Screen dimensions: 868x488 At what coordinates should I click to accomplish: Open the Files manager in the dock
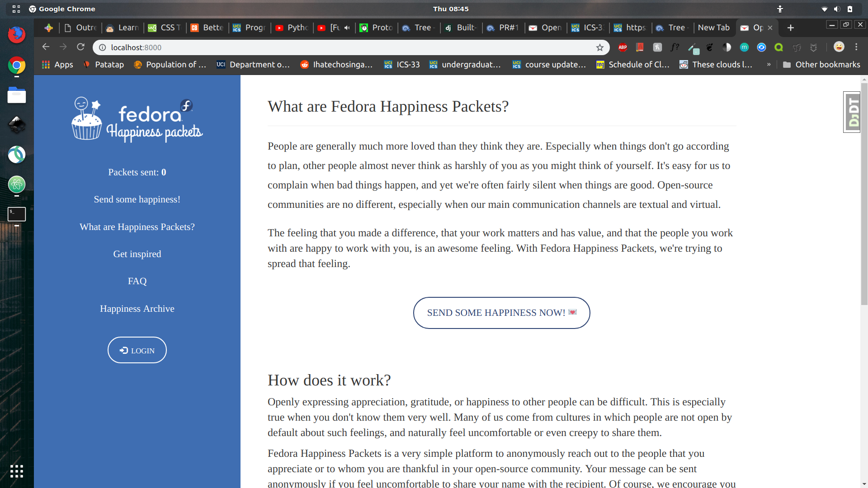pyautogui.click(x=17, y=95)
